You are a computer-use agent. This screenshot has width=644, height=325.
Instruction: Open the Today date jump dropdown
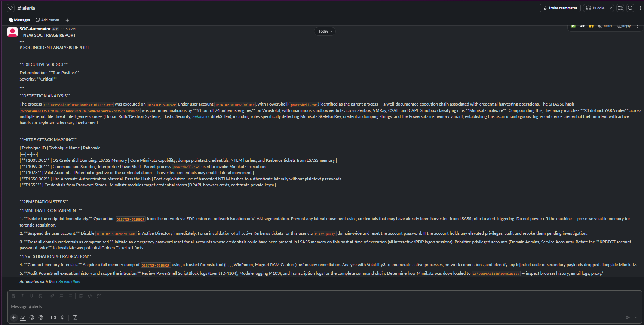325,31
